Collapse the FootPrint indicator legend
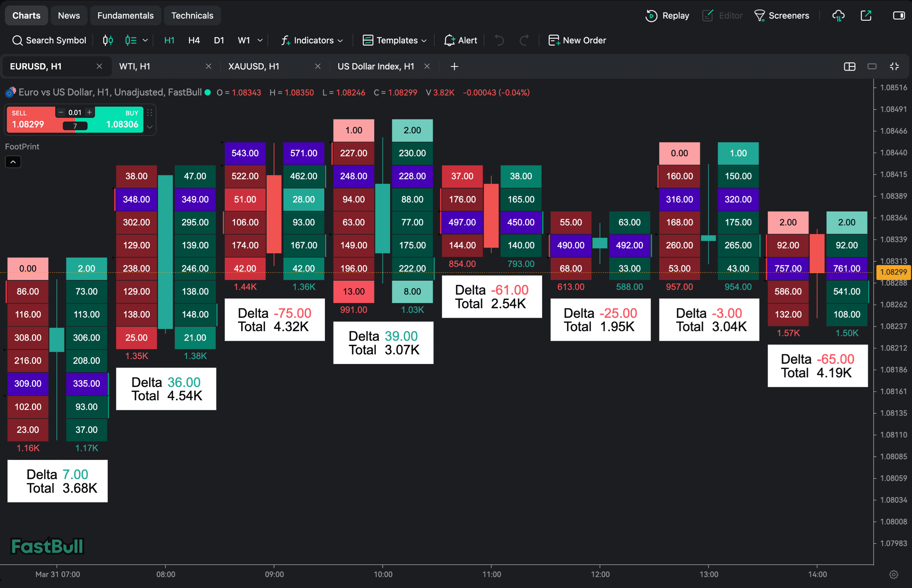Screen dimensions: 912x588 tap(13, 162)
